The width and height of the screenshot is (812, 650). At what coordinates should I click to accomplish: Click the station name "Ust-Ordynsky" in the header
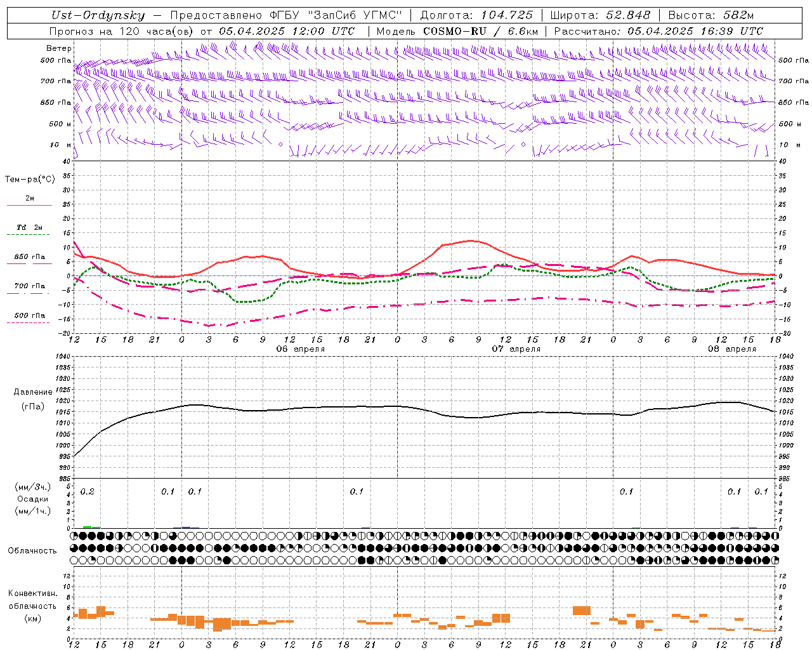click(x=98, y=16)
